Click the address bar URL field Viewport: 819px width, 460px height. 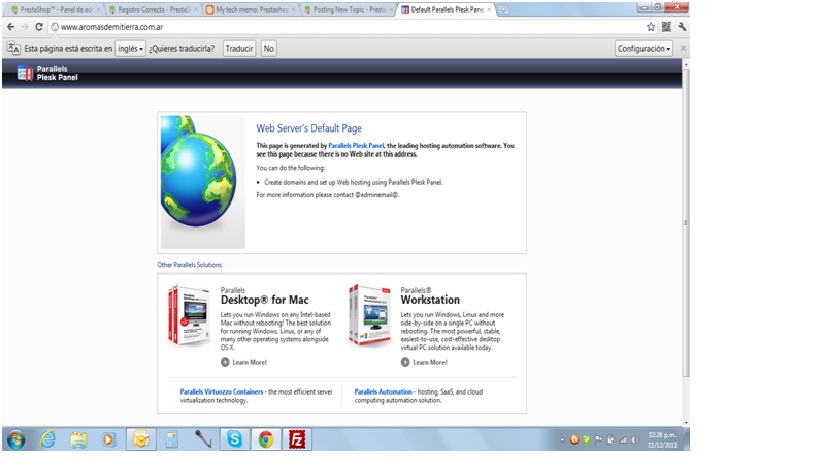pyautogui.click(x=345, y=27)
